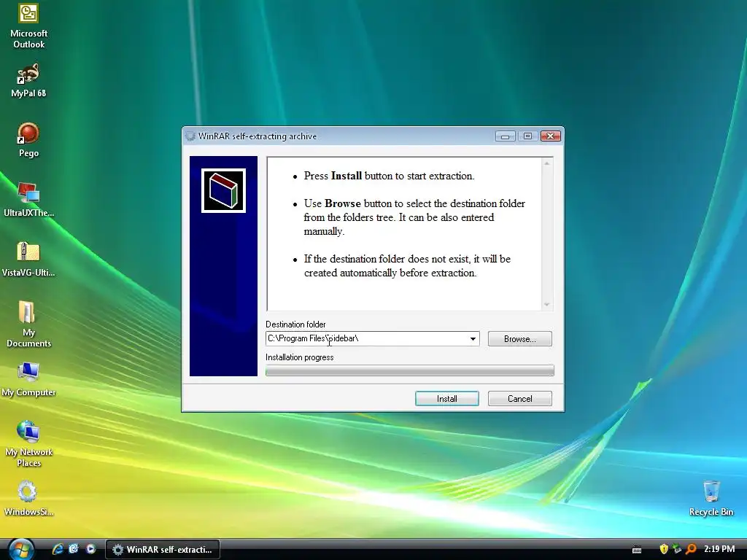Screen dimensions: 747x560
Task: Select the MyPal 68 desktop shortcut
Action: coord(28,80)
